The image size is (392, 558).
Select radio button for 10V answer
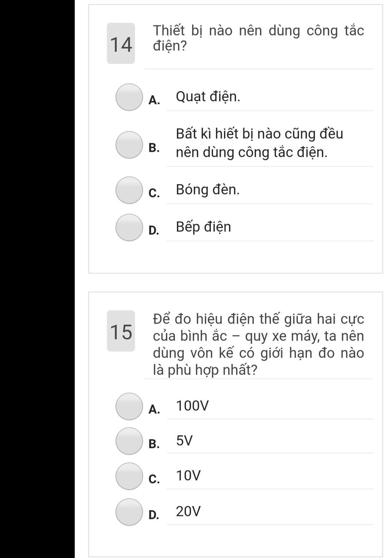[x=129, y=476]
